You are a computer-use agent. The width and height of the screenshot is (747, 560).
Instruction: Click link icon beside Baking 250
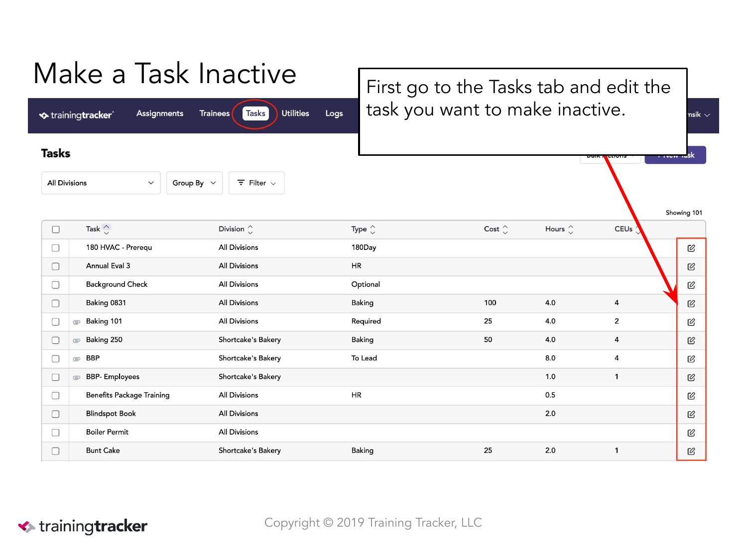[77, 340]
